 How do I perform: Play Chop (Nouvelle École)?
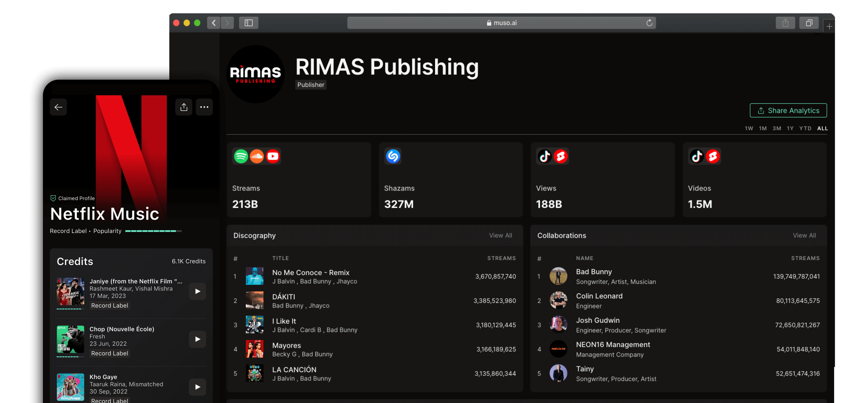point(197,339)
